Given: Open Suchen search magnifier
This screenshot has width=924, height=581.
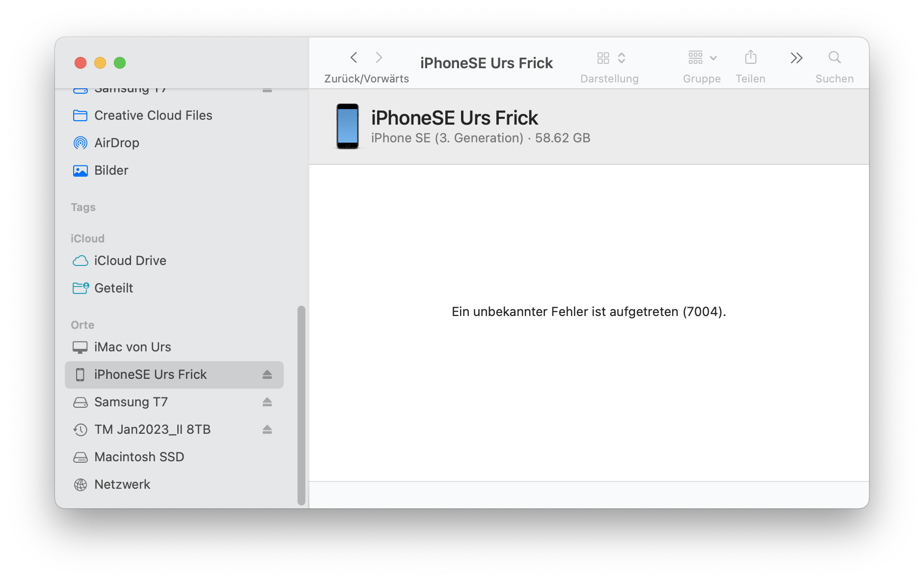Looking at the screenshot, I should coord(835,57).
